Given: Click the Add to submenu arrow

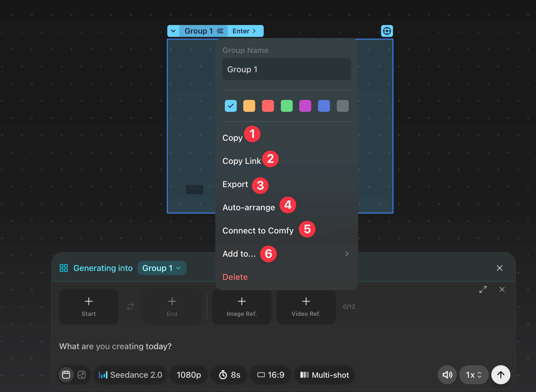Looking at the screenshot, I should (347, 254).
